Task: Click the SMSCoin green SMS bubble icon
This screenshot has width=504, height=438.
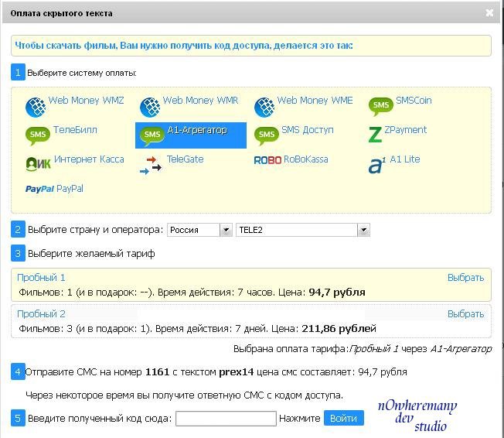Action: 381,107
